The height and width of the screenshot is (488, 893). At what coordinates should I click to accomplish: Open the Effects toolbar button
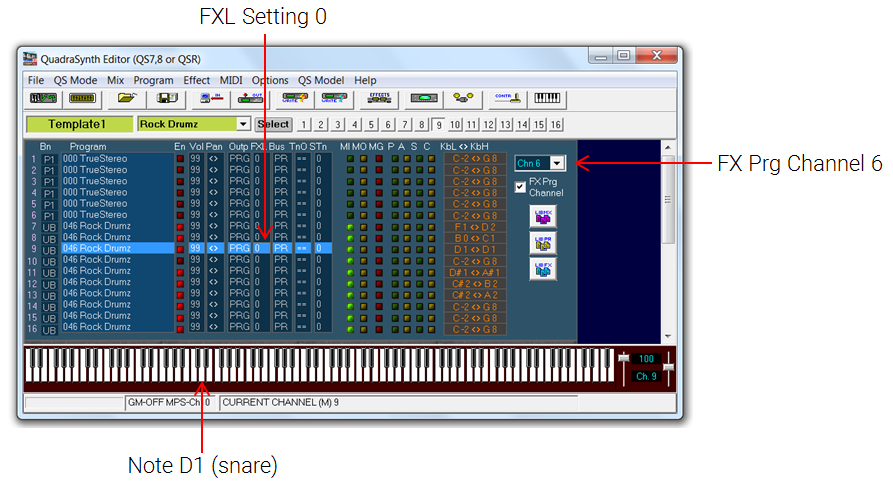(379, 98)
